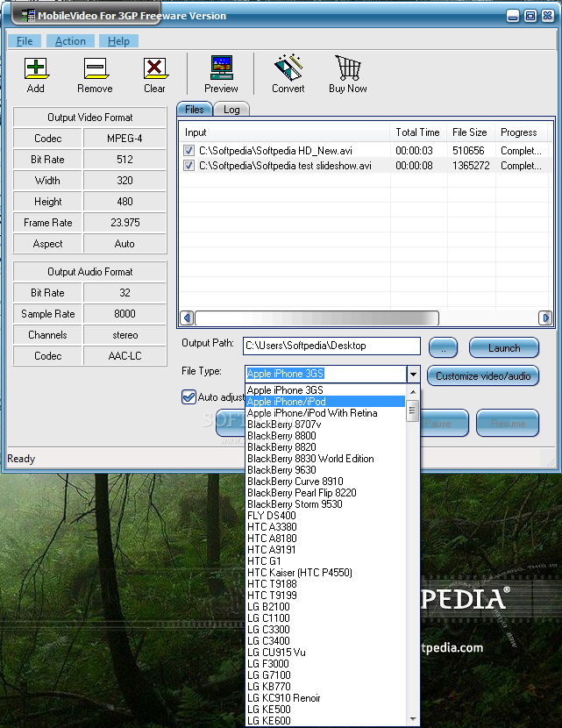Select LG KE600 from list
The image size is (562, 728).
point(325,720)
